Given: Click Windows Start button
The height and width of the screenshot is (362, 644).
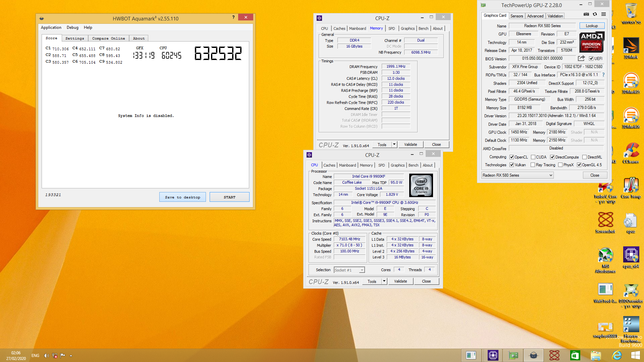Looking at the screenshot, I should click(635, 355).
